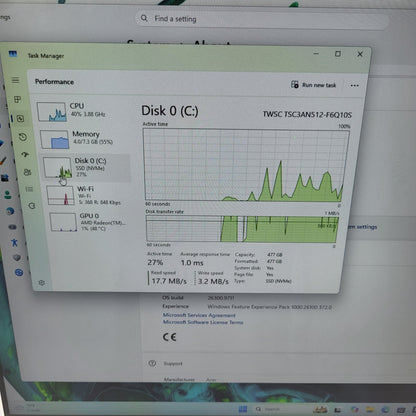
Task: Select the Performance page icon in sidebar
Action: [20, 119]
